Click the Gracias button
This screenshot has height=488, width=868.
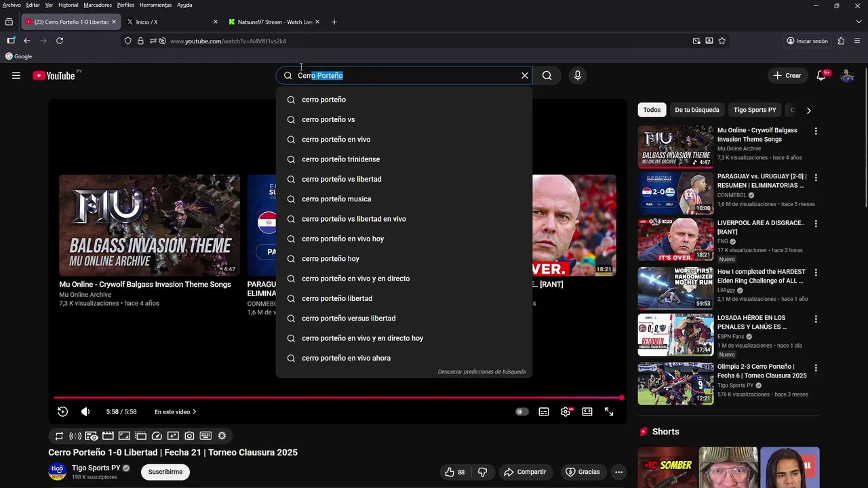(x=583, y=472)
